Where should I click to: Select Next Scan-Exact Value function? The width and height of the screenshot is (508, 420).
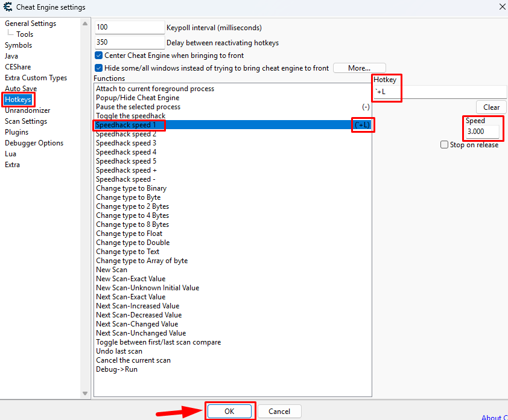tap(233, 297)
